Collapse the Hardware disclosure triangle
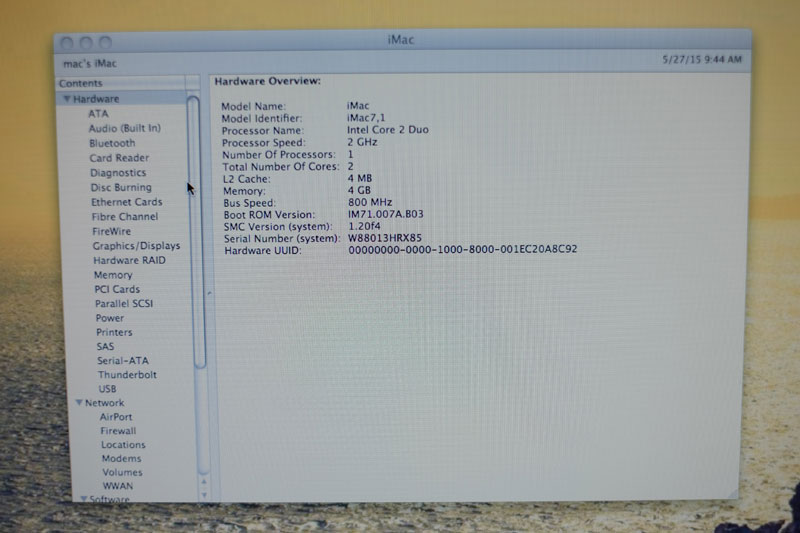800x533 pixels. [67, 99]
